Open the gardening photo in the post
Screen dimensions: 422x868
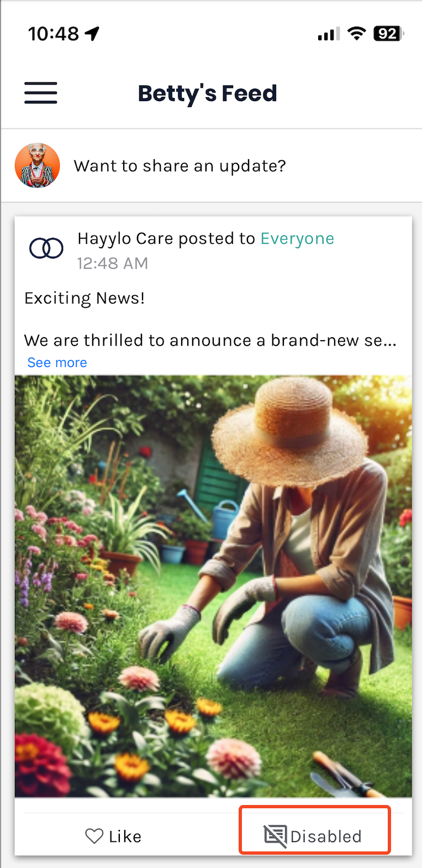[213, 586]
